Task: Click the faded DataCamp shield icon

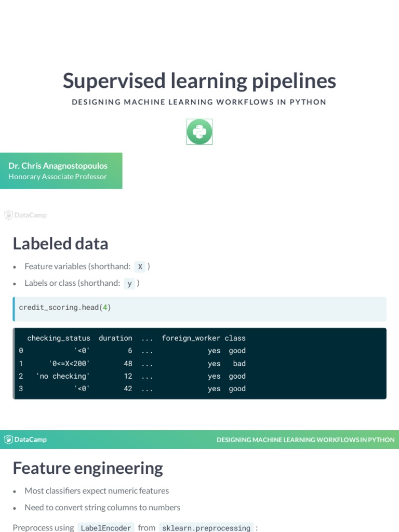Action: pos(8,215)
